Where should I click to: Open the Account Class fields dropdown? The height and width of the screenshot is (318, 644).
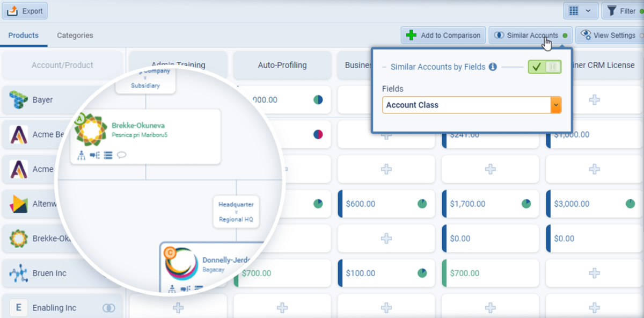556,105
